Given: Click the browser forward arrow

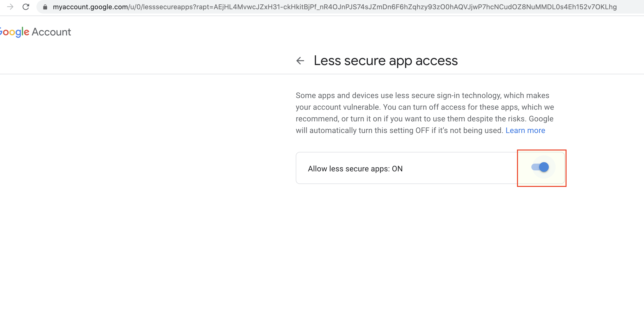Looking at the screenshot, I should coord(10,7).
